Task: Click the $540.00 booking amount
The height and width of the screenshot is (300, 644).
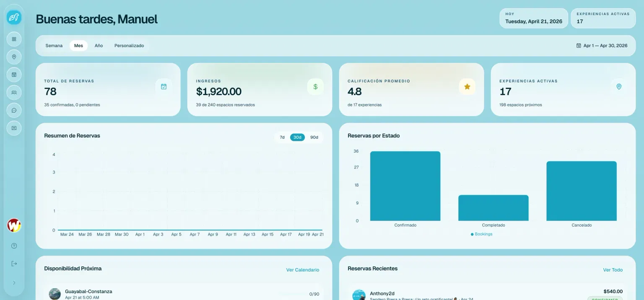Action: pos(613,291)
